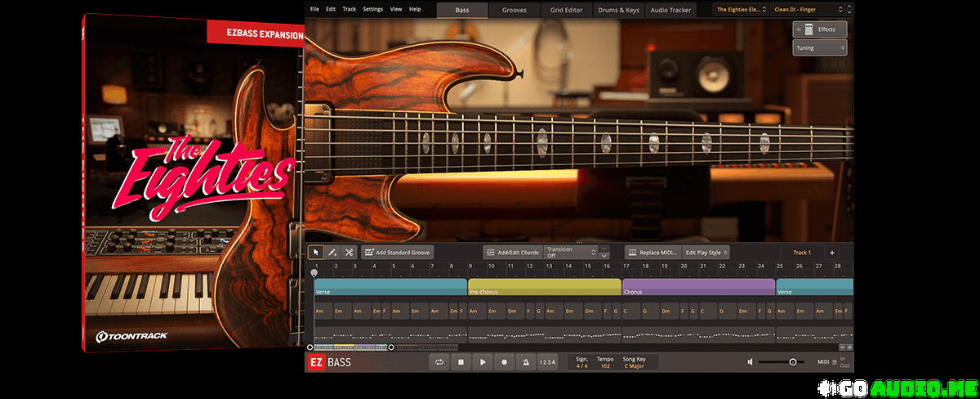This screenshot has height=399, width=980.
Task: Expand the Tuning panel
Action: 818,48
